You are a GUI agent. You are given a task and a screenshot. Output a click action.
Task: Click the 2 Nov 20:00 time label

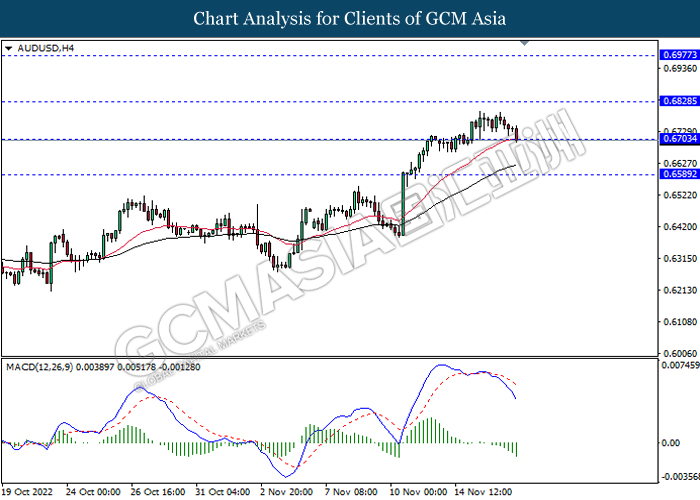287,492
